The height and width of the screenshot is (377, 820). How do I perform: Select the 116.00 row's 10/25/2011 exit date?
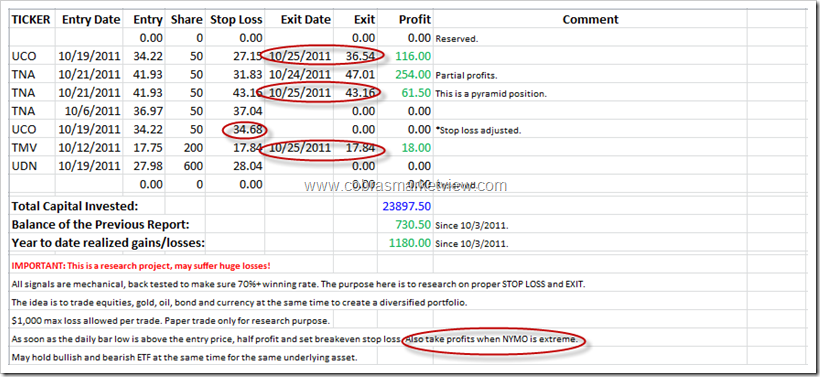click(300, 56)
